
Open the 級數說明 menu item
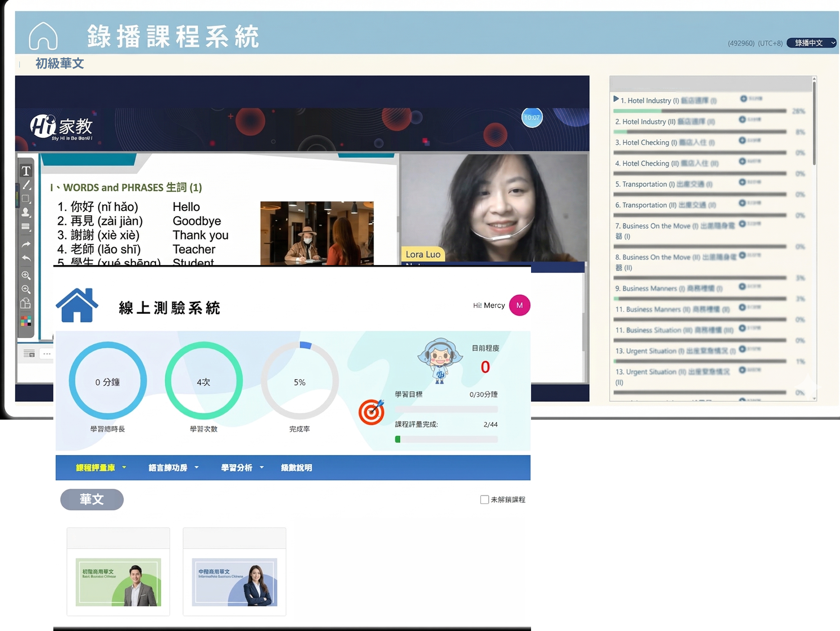[296, 468]
